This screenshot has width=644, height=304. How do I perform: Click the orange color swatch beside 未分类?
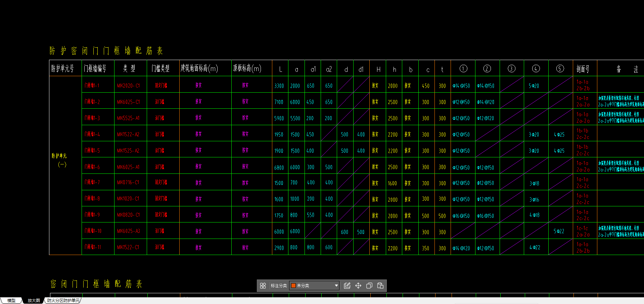293,286
